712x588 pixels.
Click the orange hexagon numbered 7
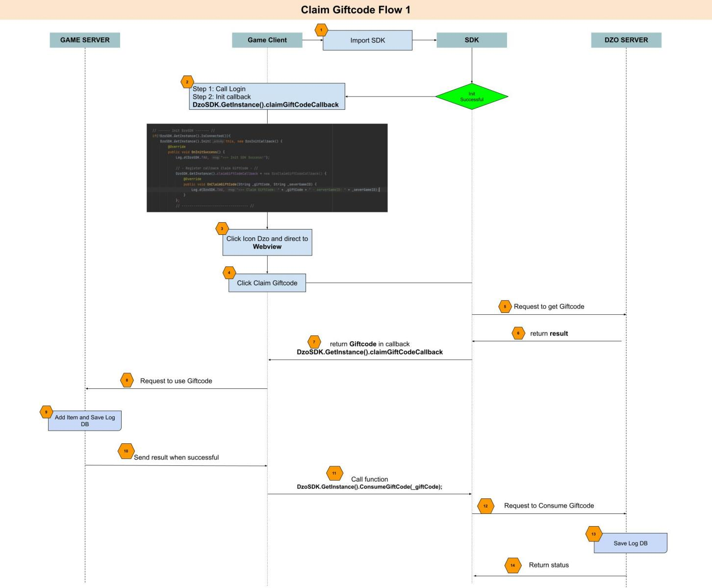click(314, 342)
